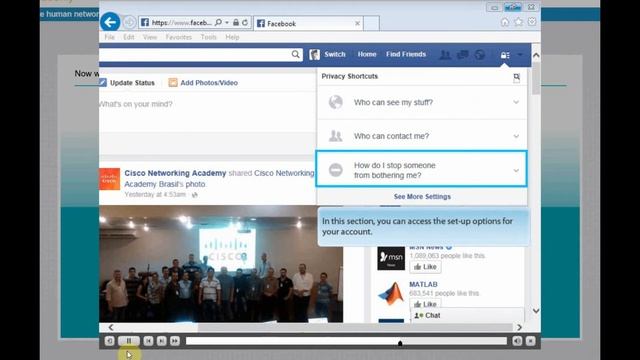This screenshot has width=640, height=360.
Task: Open browser favorites star icon
Action: tap(518, 22)
